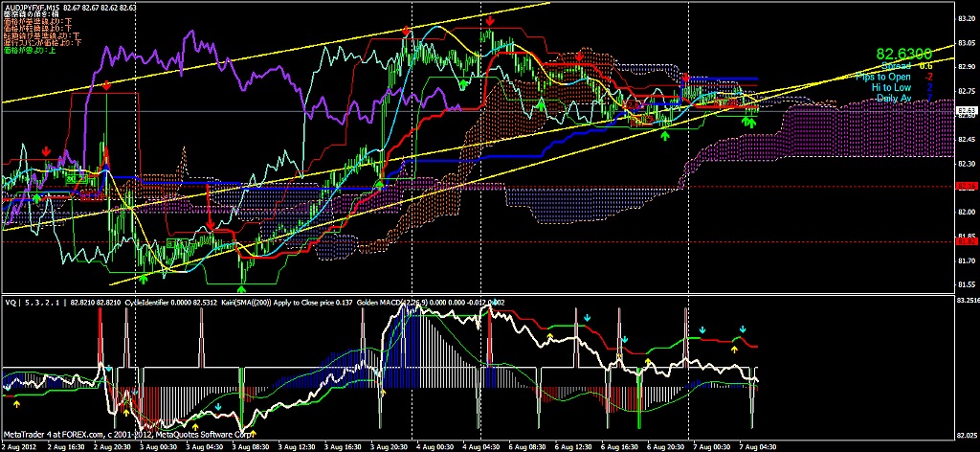Select the Hi to Low label
This screenshot has width=980, height=452.
890,87
